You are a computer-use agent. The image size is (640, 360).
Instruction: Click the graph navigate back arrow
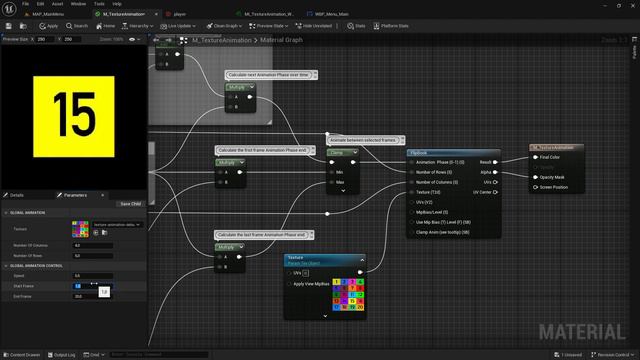pos(156,40)
